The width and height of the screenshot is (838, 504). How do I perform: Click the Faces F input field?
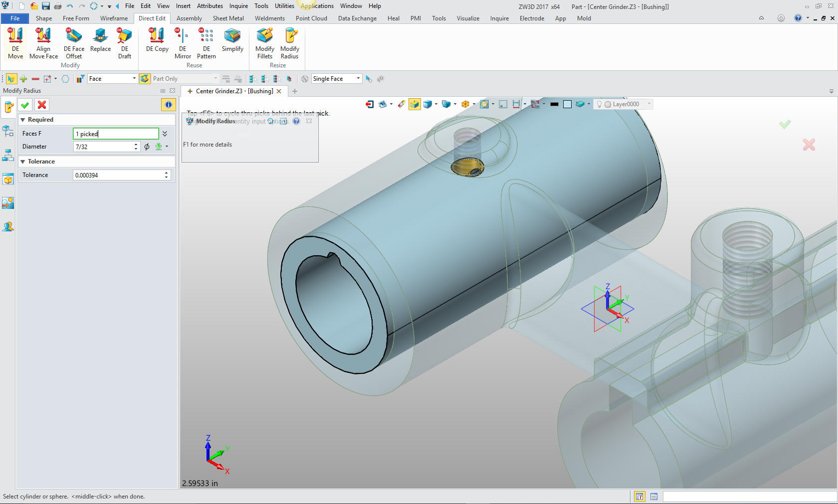[116, 134]
